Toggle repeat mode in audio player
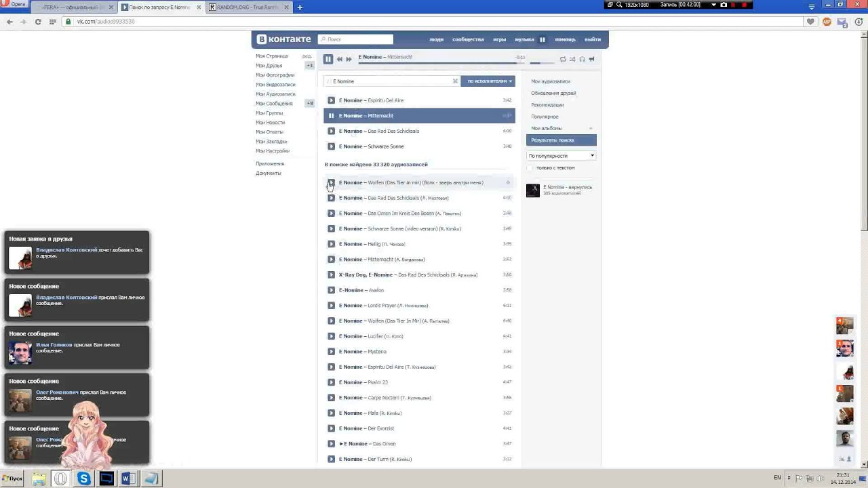Image resolution: width=868 pixels, height=488 pixels. tap(563, 59)
